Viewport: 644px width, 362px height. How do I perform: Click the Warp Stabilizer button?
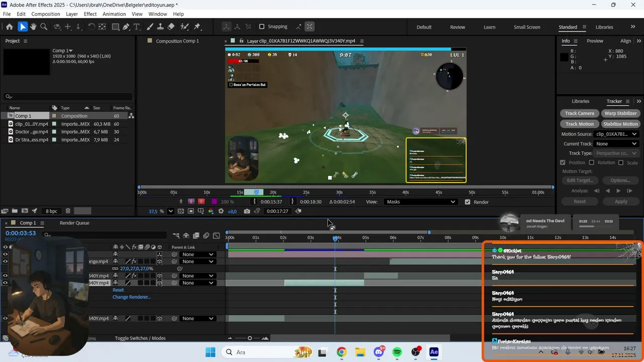pyautogui.click(x=620, y=113)
